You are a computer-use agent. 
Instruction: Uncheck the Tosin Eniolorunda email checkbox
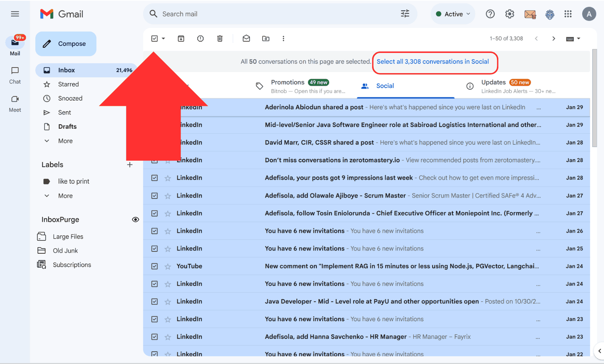pyautogui.click(x=155, y=213)
